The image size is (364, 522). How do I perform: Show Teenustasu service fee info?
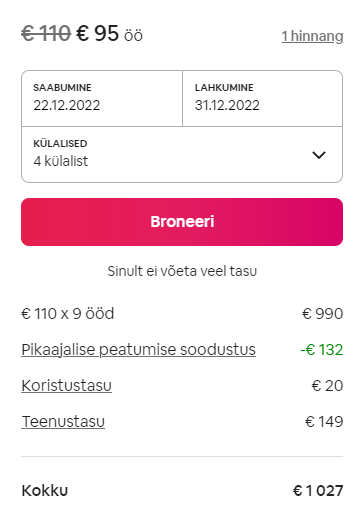(x=63, y=422)
